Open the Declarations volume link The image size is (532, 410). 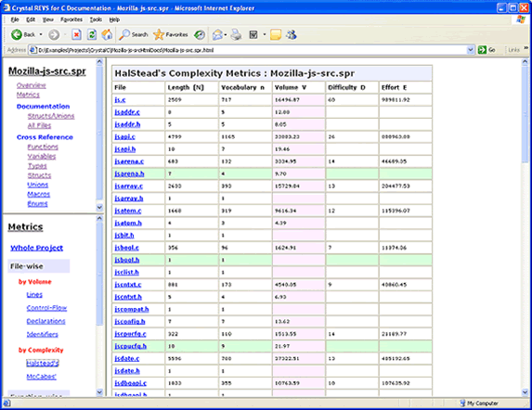coord(45,321)
